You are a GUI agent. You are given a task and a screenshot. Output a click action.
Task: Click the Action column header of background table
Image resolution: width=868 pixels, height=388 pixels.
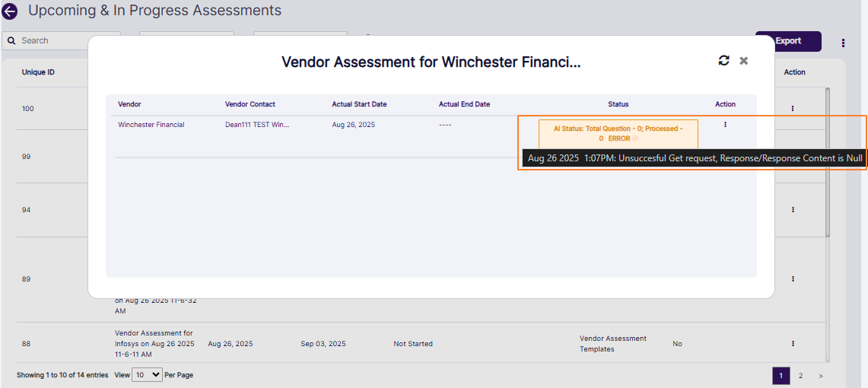click(x=794, y=72)
